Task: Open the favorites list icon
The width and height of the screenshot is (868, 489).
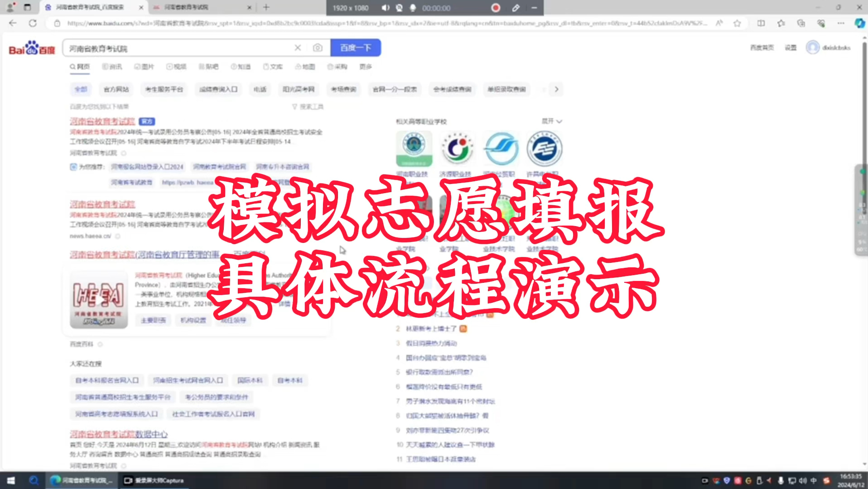Action: click(781, 23)
